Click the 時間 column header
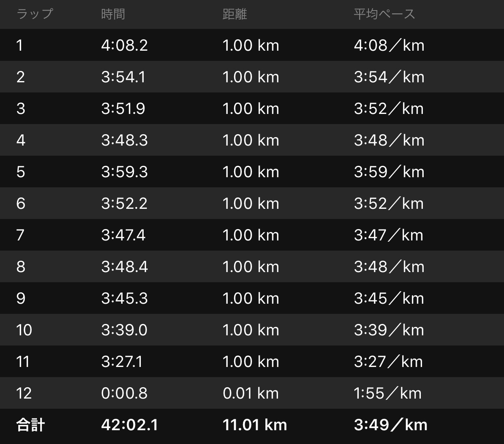 pos(113,14)
